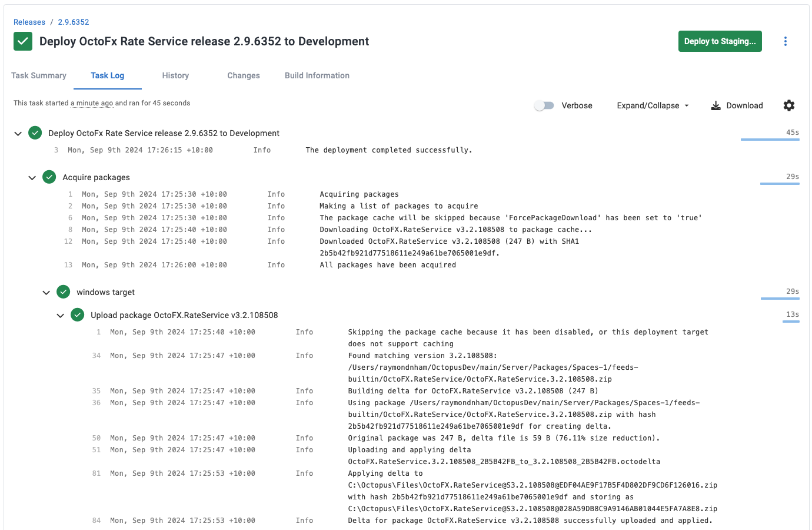812x530 pixels.
Task: Collapse the windows target section
Action: tap(46, 293)
